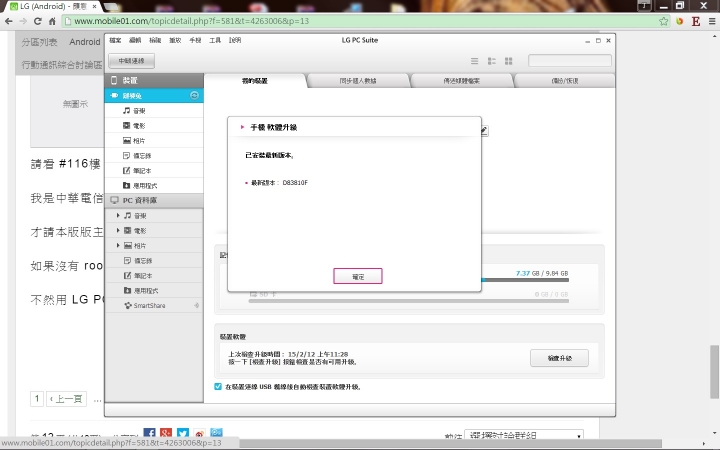Expand Photos tree in PC library
This screenshot has width=720, height=450.
click(118, 246)
